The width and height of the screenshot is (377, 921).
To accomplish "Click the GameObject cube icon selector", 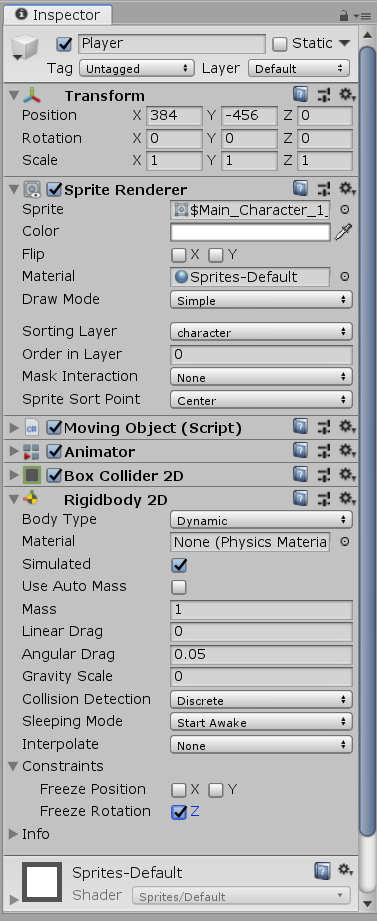I will pos(25,48).
